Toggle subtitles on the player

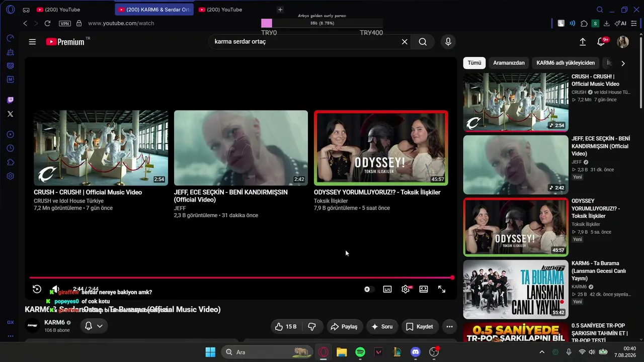(387, 289)
